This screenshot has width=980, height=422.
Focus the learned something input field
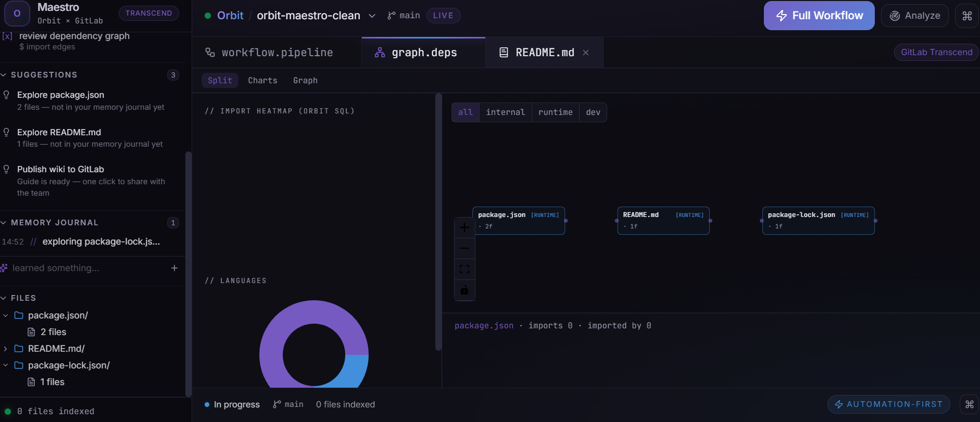coord(89,268)
